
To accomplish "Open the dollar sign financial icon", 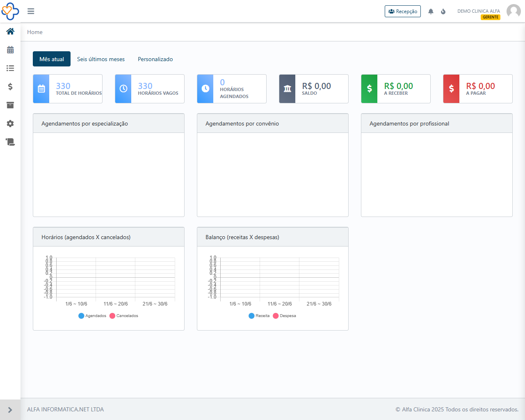I will point(10,87).
